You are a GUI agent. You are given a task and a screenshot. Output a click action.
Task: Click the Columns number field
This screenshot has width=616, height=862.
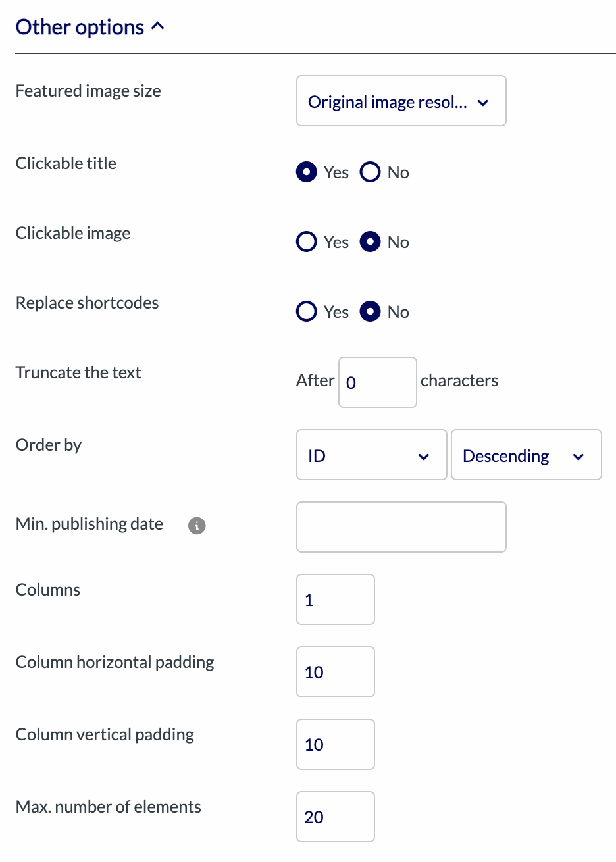[x=335, y=599]
